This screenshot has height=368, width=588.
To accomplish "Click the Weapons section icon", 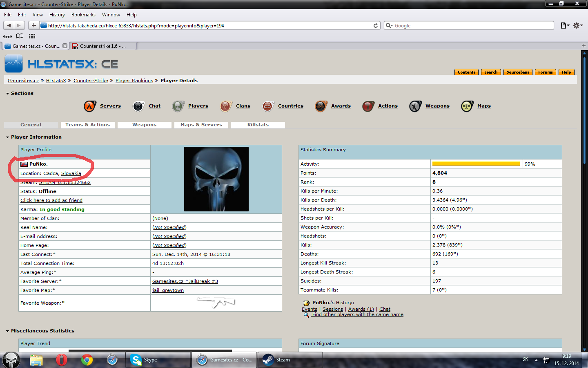I will click(415, 106).
